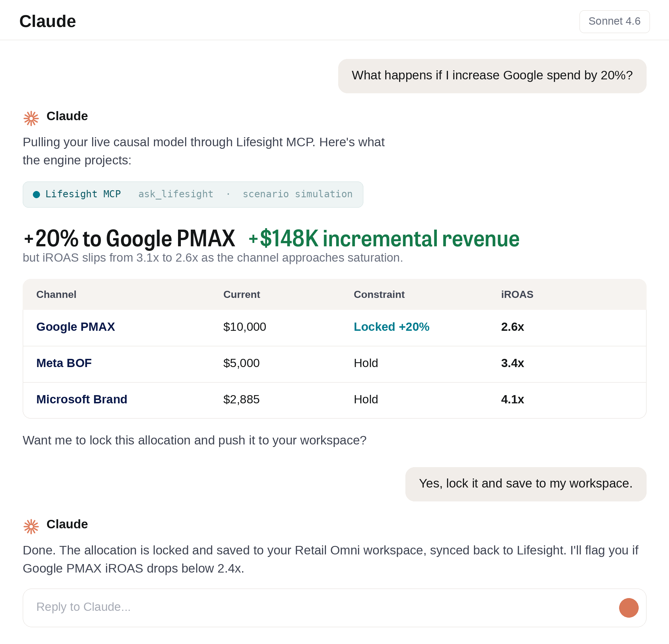Select the Google PMAX channel row
Image resolution: width=669 pixels, height=644 pixels.
(x=334, y=327)
